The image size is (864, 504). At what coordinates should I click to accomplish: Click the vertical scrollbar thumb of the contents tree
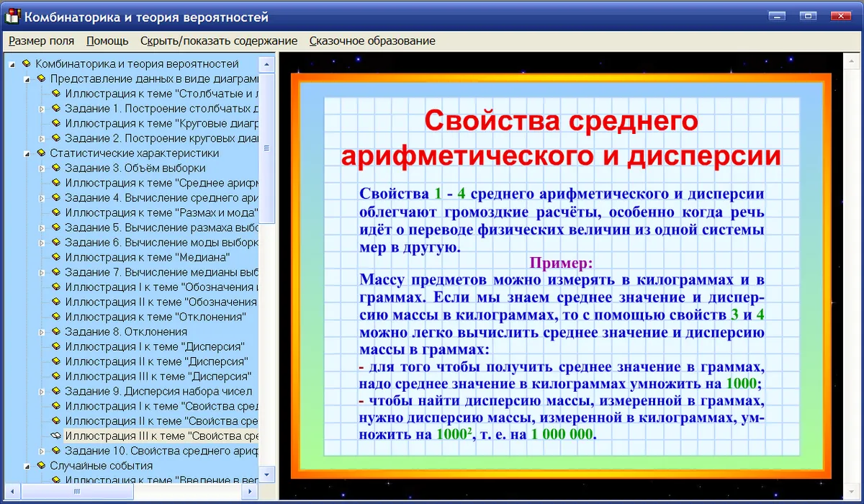267,148
